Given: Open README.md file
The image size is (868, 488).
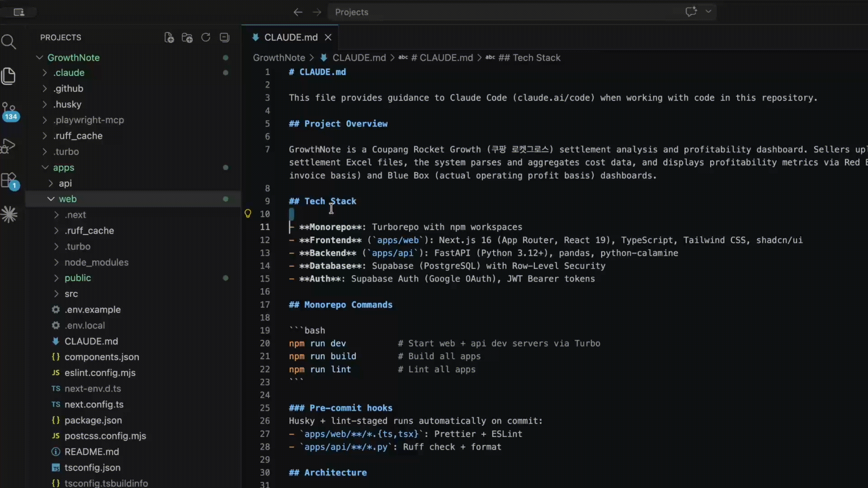Looking at the screenshot, I should coord(133,452).
